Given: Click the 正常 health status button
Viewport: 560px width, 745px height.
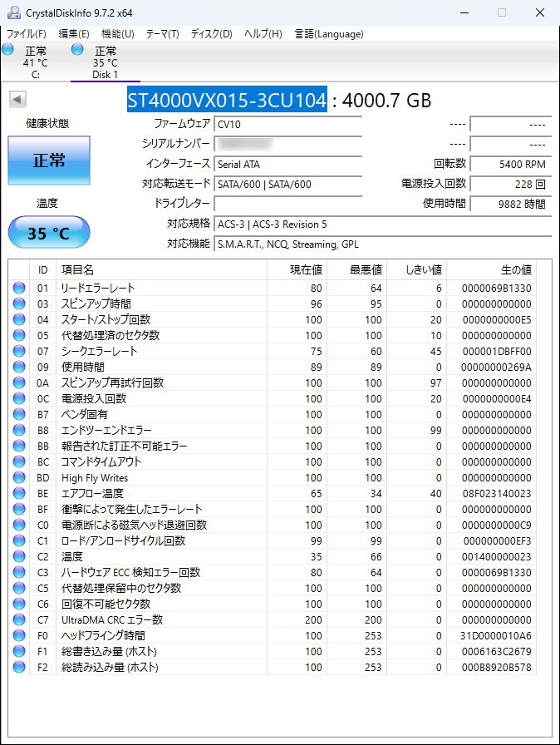Looking at the screenshot, I should (49, 160).
